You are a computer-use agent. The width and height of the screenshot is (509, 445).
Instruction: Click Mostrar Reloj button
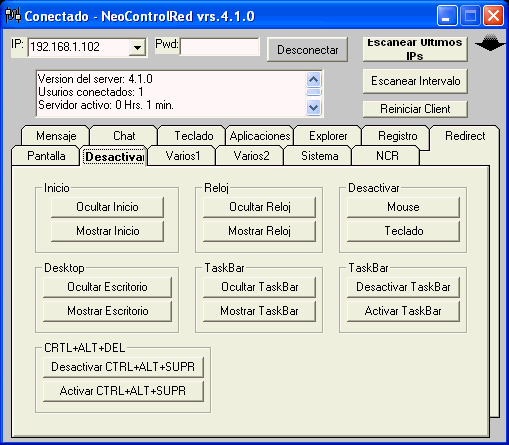coord(259,231)
